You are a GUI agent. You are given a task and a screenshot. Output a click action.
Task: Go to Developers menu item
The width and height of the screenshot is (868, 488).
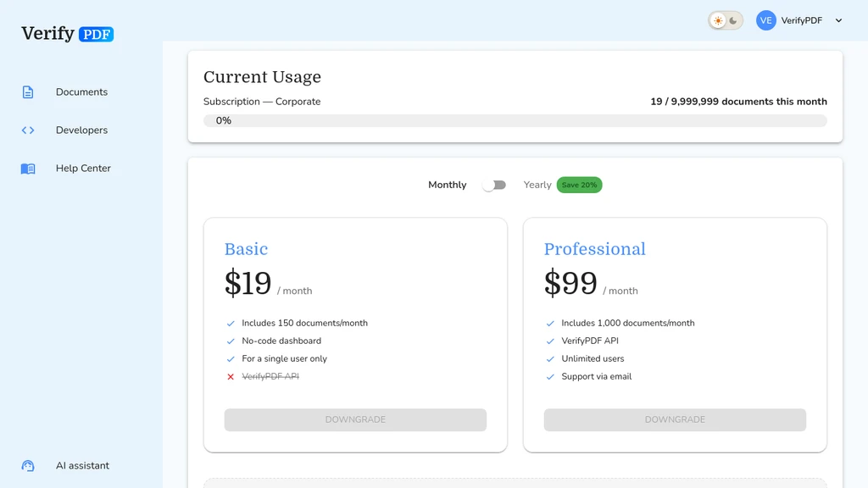[x=81, y=130]
